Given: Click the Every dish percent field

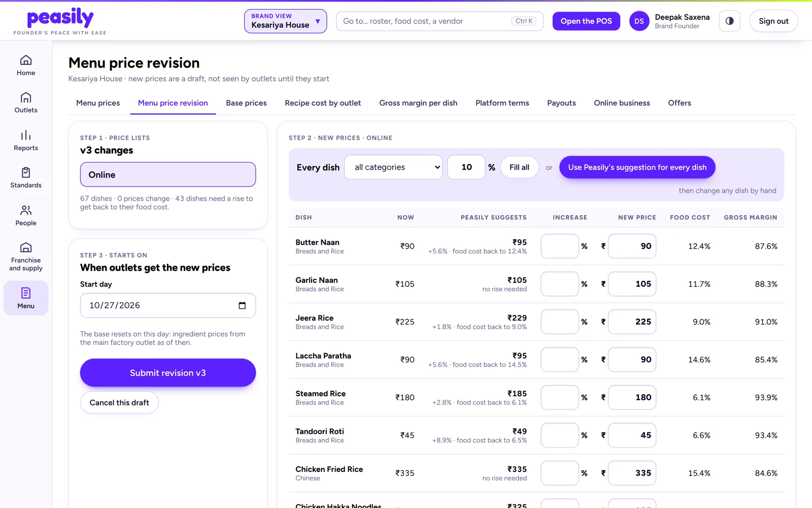Looking at the screenshot, I should (x=466, y=167).
